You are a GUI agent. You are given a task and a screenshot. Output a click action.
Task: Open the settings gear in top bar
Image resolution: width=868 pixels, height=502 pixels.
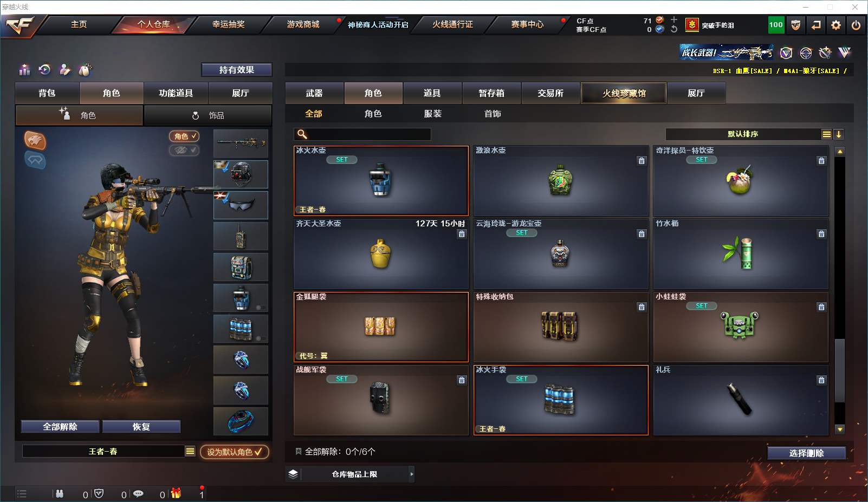tap(836, 25)
